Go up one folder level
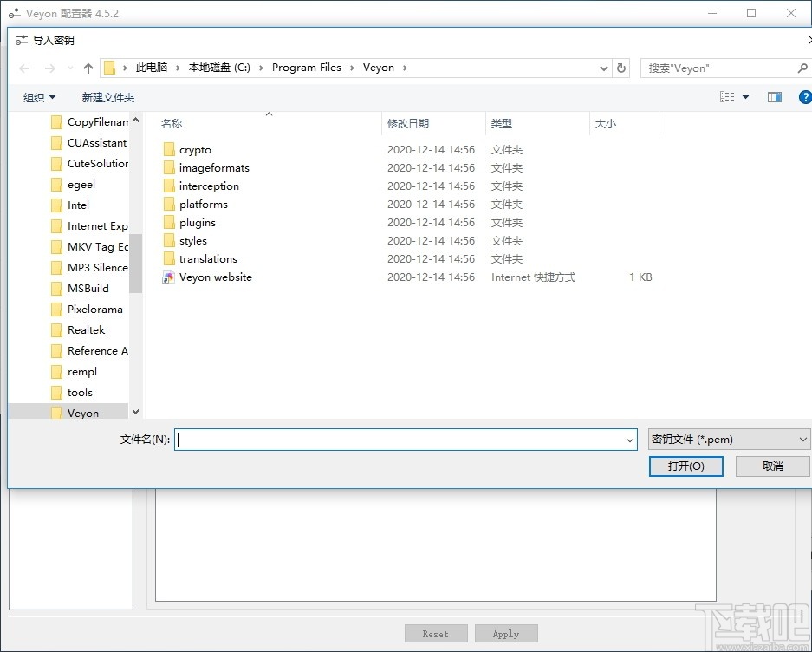812x652 pixels. point(88,68)
